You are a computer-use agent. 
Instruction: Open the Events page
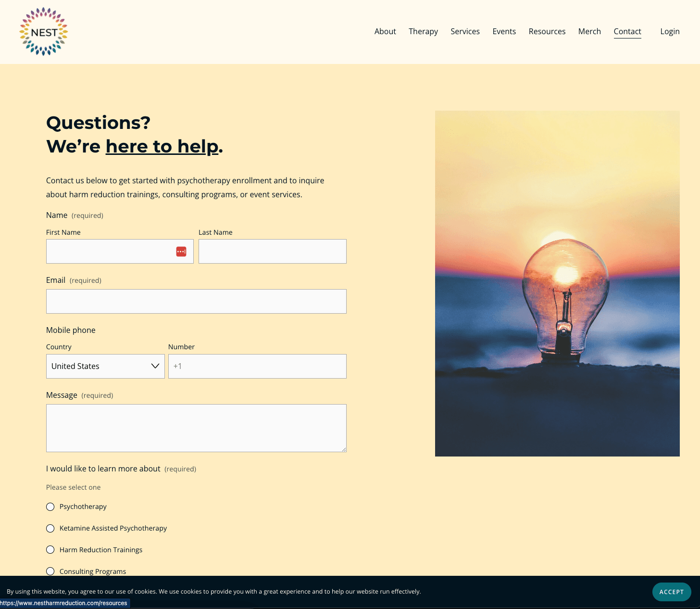[x=504, y=31]
